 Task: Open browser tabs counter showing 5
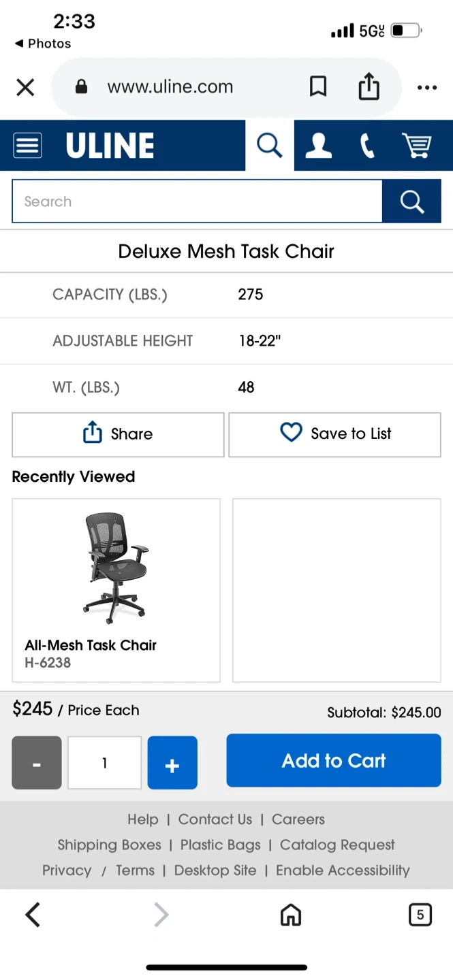(420, 915)
